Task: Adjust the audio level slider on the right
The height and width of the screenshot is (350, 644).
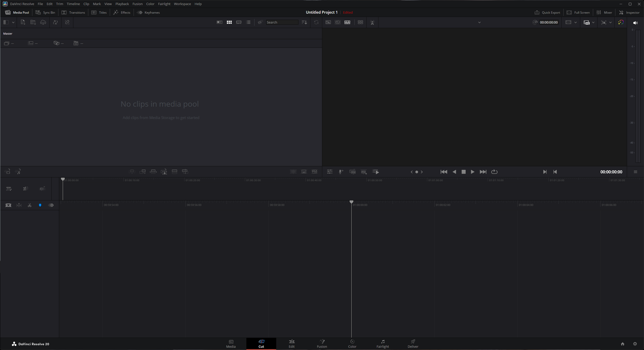Action: (638, 94)
